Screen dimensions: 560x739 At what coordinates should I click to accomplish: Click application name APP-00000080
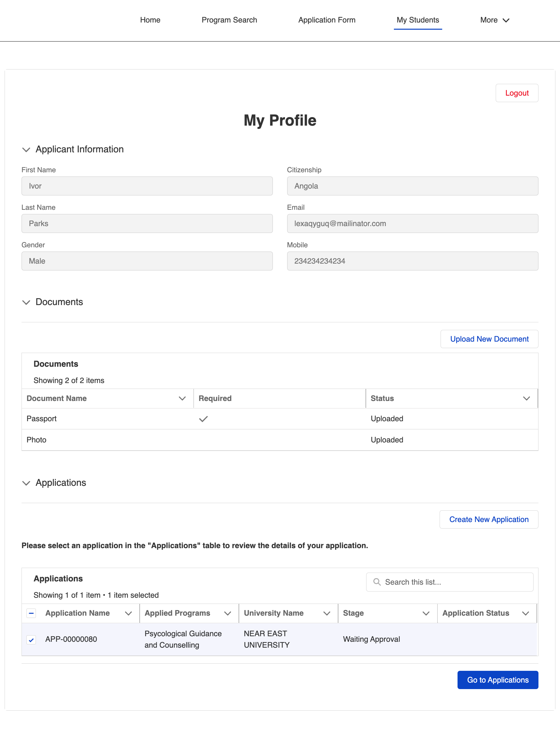tap(71, 639)
